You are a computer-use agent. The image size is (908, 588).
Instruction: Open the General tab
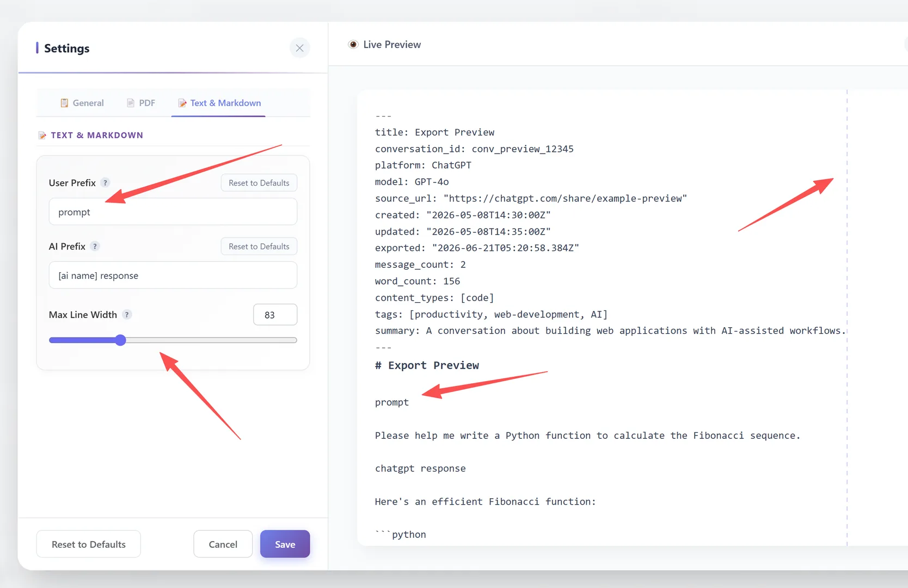82,103
